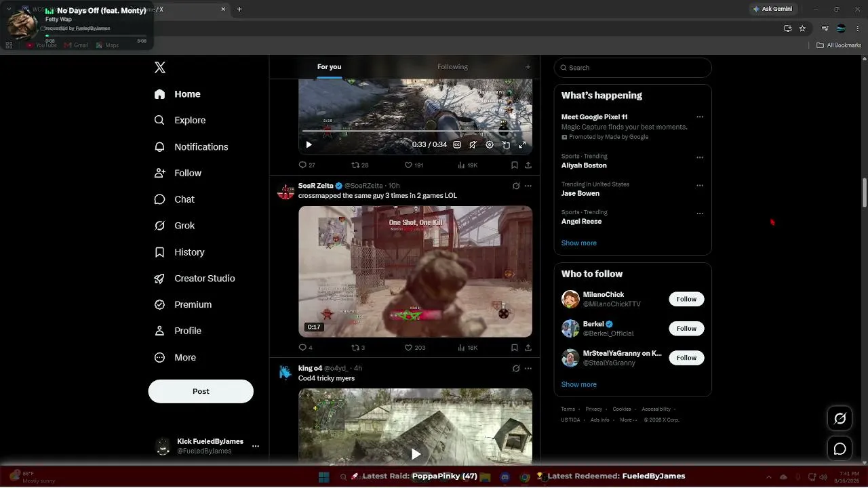Screen dimensions: 868x488
Task: Enable picture-in-picture on the top video
Action: [506, 144]
